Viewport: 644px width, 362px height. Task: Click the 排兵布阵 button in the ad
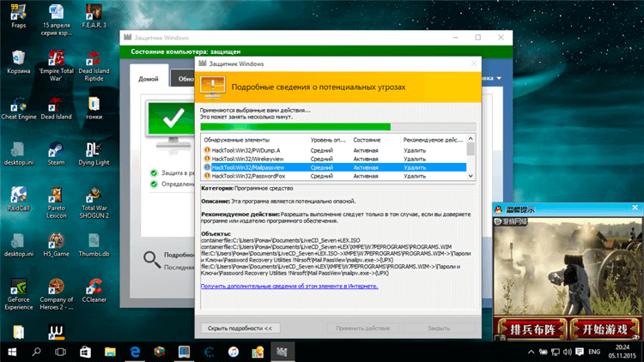click(x=532, y=329)
